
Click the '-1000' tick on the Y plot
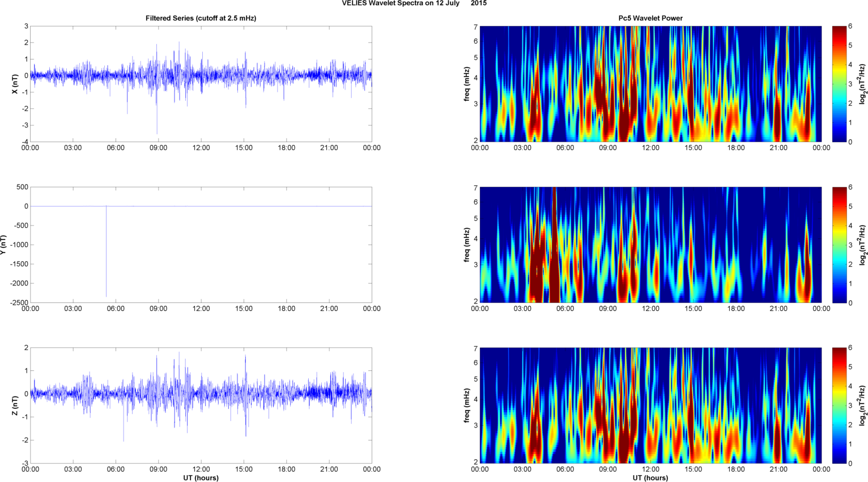(x=19, y=245)
